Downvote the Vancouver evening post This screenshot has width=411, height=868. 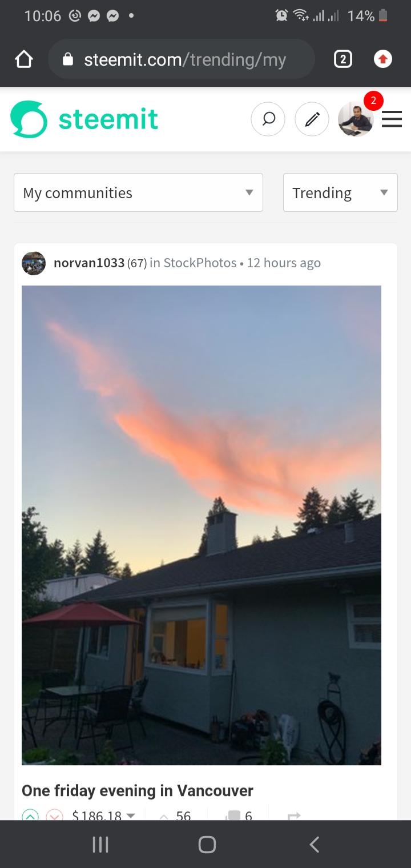click(54, 815)
